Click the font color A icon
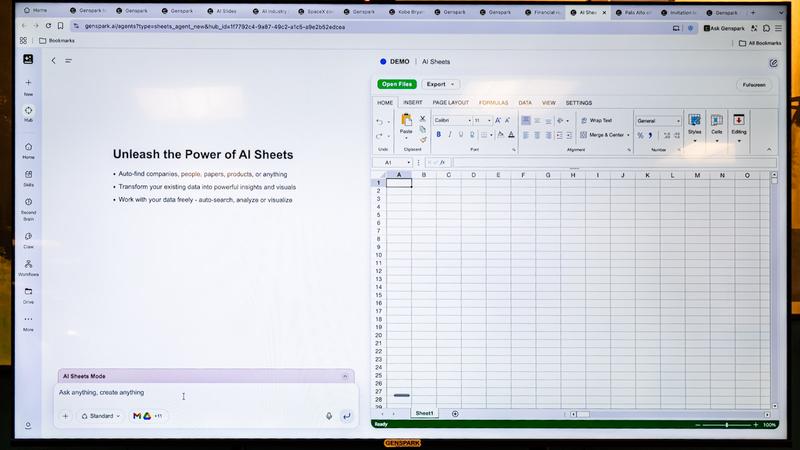 (x=511, y=135)
